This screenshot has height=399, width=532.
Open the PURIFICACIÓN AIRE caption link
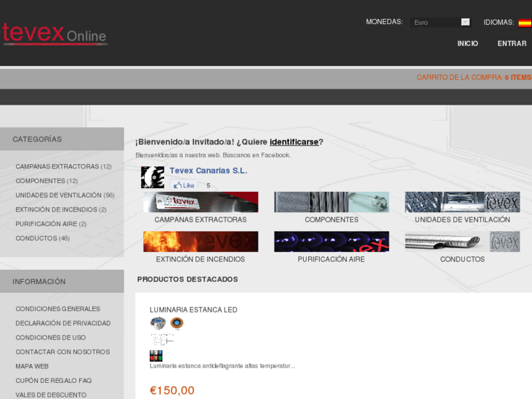[x=331, y=259]
